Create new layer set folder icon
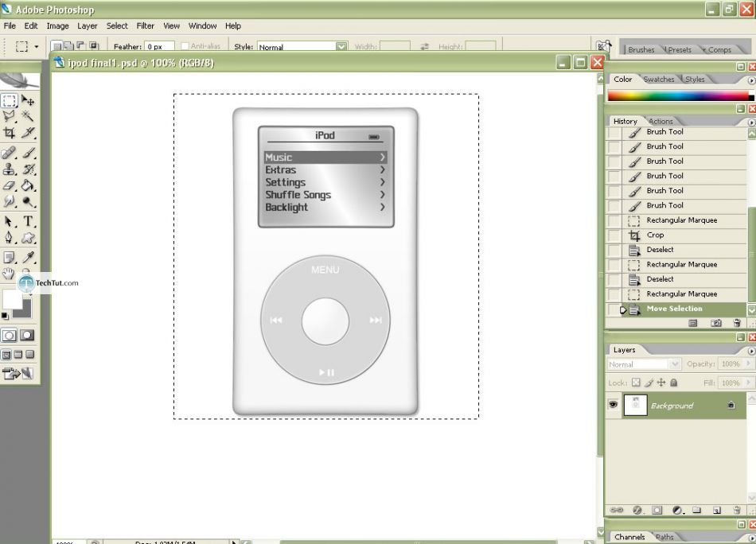Screen dimensions: 756x544 [x=696, y=510]
